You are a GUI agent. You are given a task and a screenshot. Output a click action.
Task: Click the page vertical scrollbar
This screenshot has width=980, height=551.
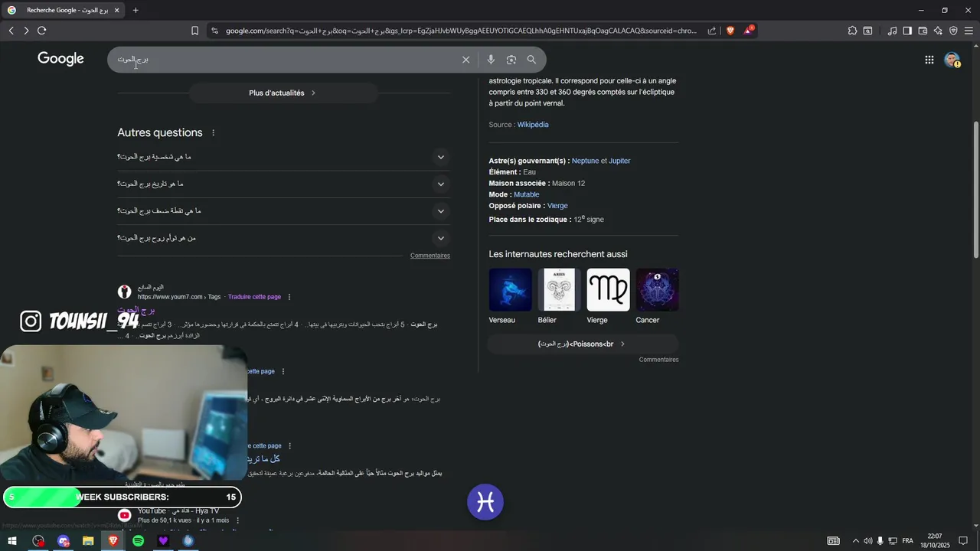(x=975, y=189)
